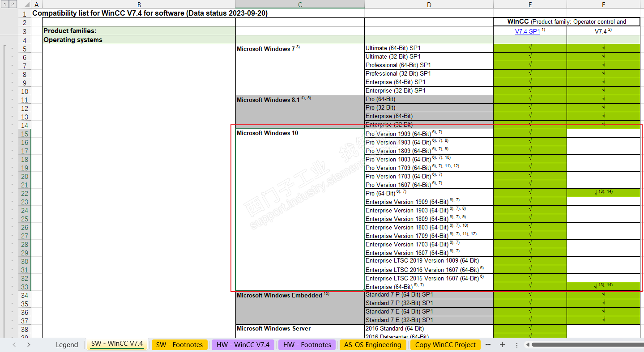Image resolution: width=644 pixels, height=352 pixels.
Task: Select 'Enterprise LTSC 2015 Version 1507' cell
Action: point(429,278)
